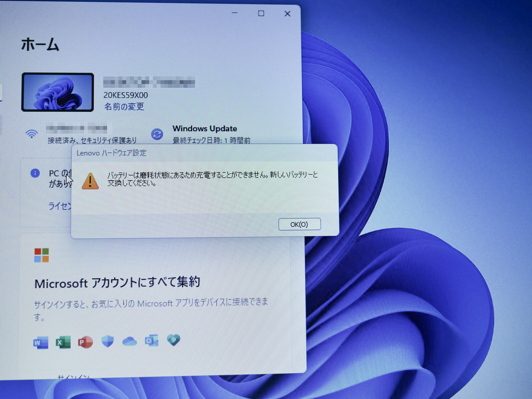This screenshot has height=399, width=532.
Task: Click the ホーム page heading
Action: (x=40, y=44)
